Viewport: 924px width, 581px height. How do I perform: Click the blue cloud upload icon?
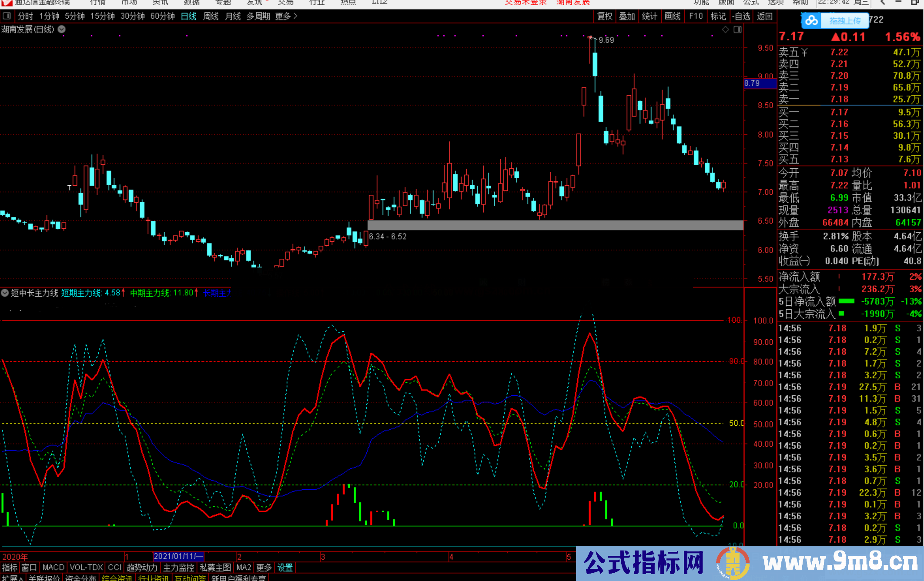(811, 20)
